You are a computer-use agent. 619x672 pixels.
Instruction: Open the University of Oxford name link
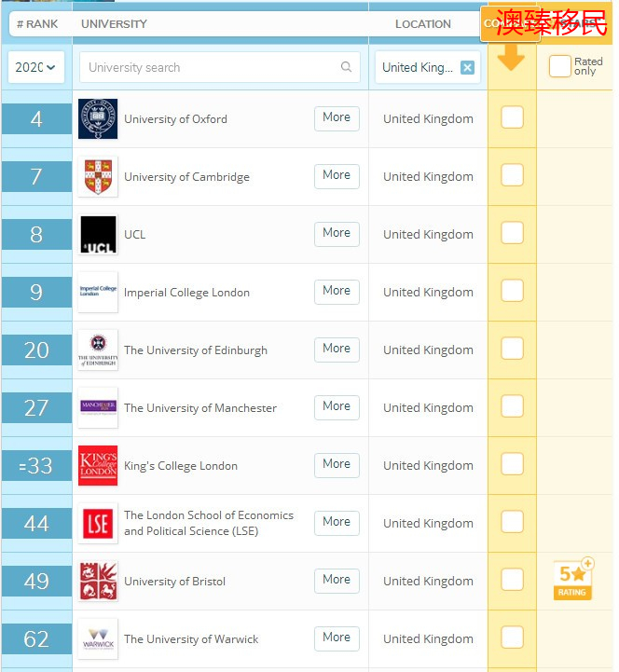176,119
